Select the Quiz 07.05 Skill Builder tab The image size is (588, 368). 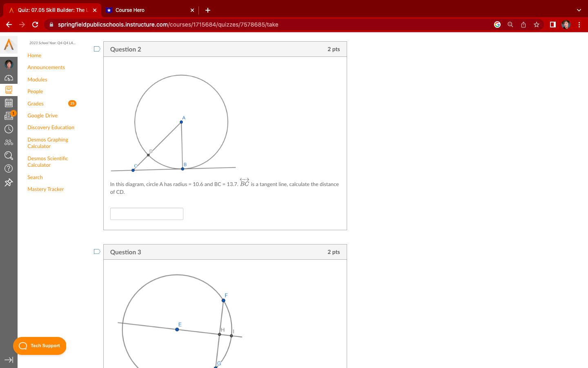point(52,10)
